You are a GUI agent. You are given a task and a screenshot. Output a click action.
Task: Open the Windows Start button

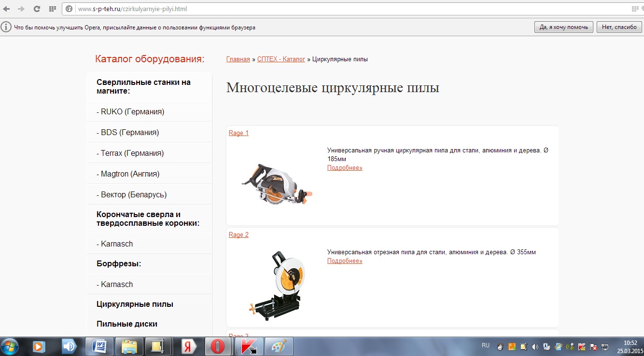tap(10, 346)
